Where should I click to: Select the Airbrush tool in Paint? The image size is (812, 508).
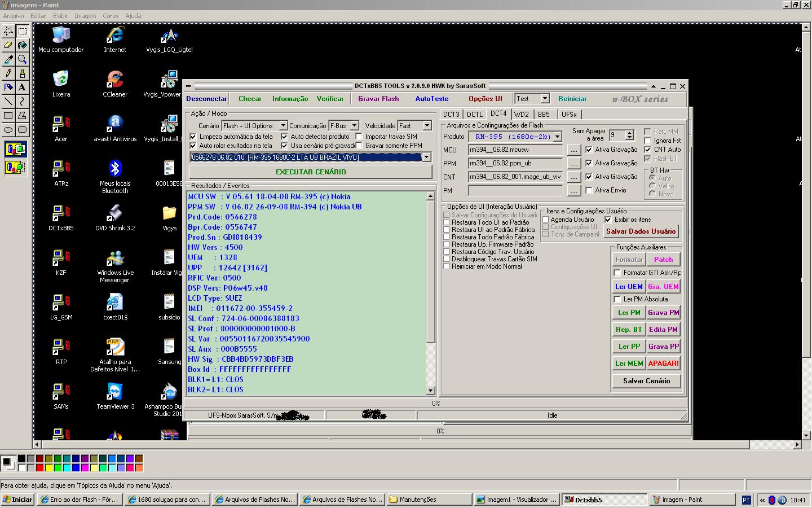(8, 87)
